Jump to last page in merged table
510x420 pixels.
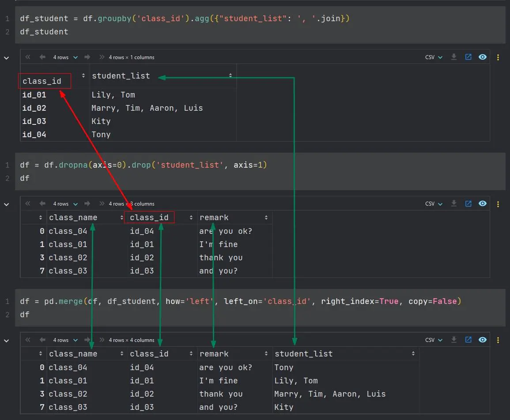point(102,340)
